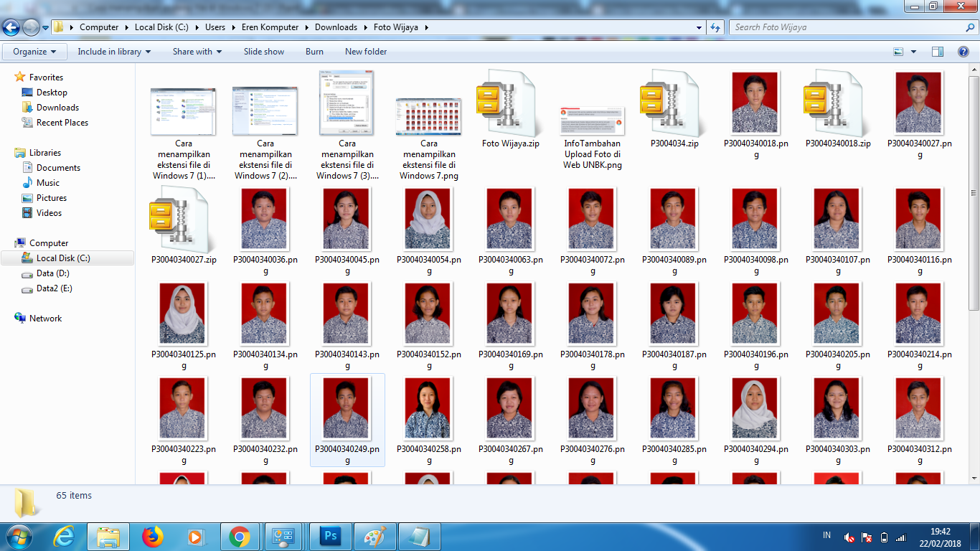Open the Share with menu

[195, 52]
